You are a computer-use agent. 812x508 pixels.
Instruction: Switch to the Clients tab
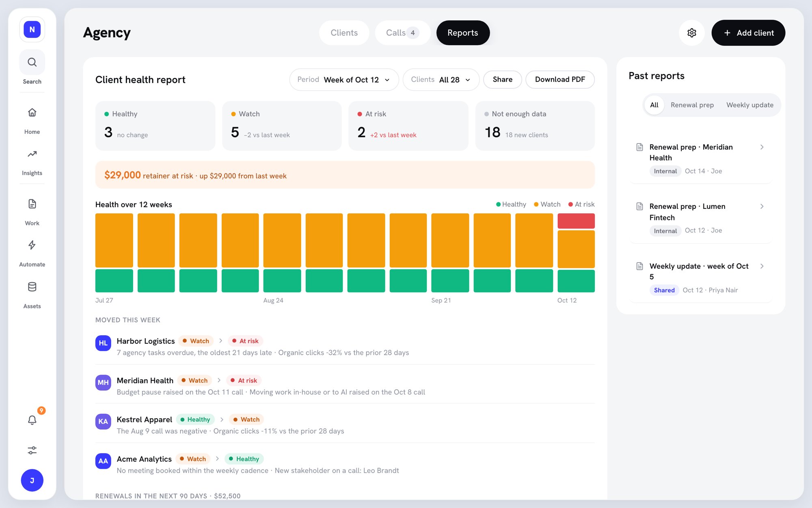click(x=344, y=33)
